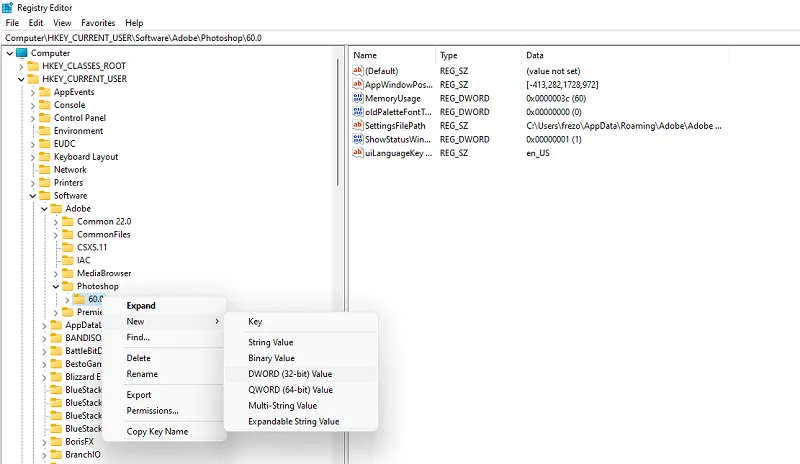The image size is (800, 464).
Task: Click the Printers folder icon
Action: (x=45, y=182)
